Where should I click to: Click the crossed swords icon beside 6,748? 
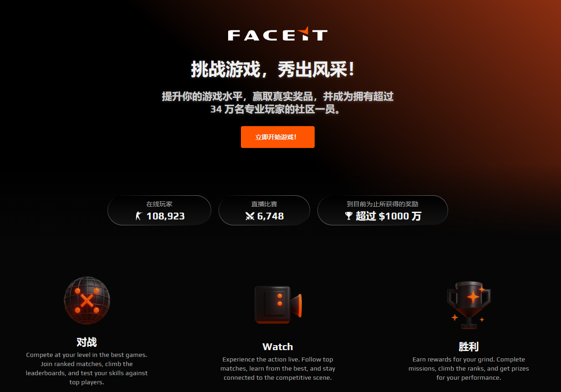(x=250, y=216)
